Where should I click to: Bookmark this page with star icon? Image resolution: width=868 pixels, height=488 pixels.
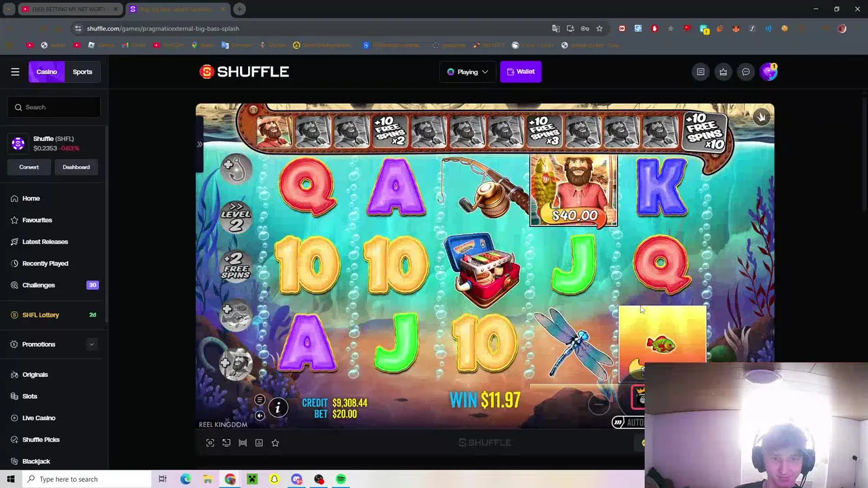click(599, 28)
